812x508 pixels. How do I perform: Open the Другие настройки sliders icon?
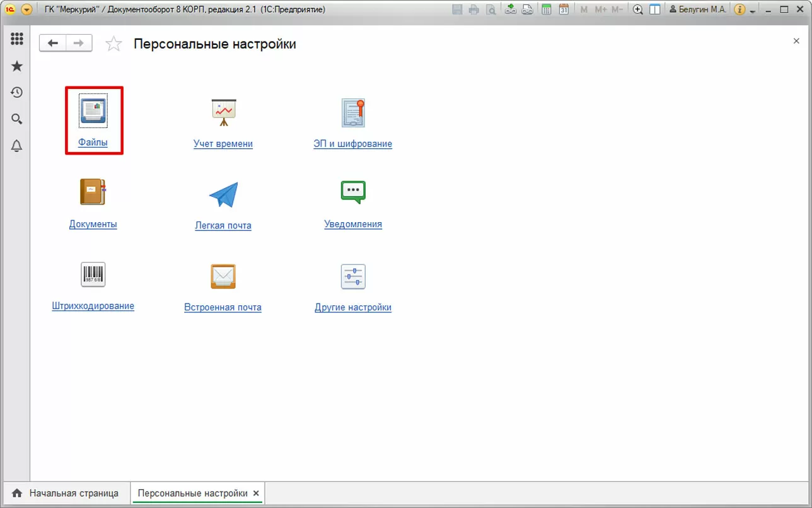click(353, 276)
